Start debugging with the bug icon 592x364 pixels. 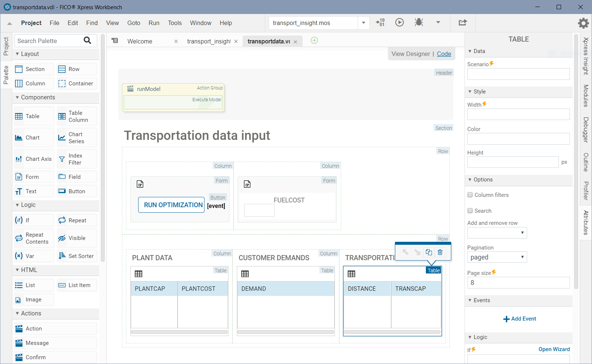pyautogui.click(x=418, y=22)
